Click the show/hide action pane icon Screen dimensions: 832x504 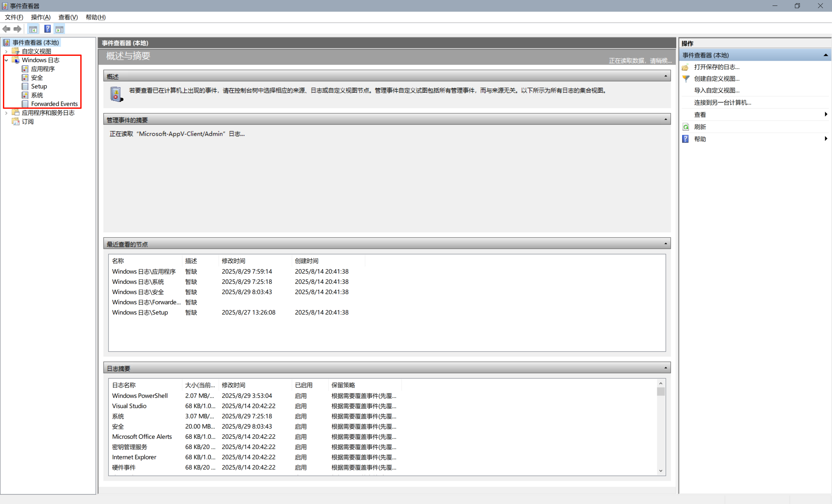coord(60,29)
